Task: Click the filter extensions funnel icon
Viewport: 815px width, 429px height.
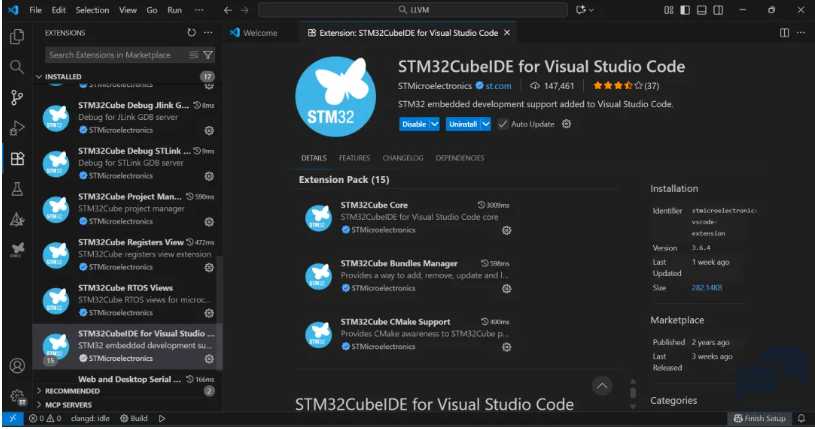Action: pyautogui.click(x=208, y=55)
